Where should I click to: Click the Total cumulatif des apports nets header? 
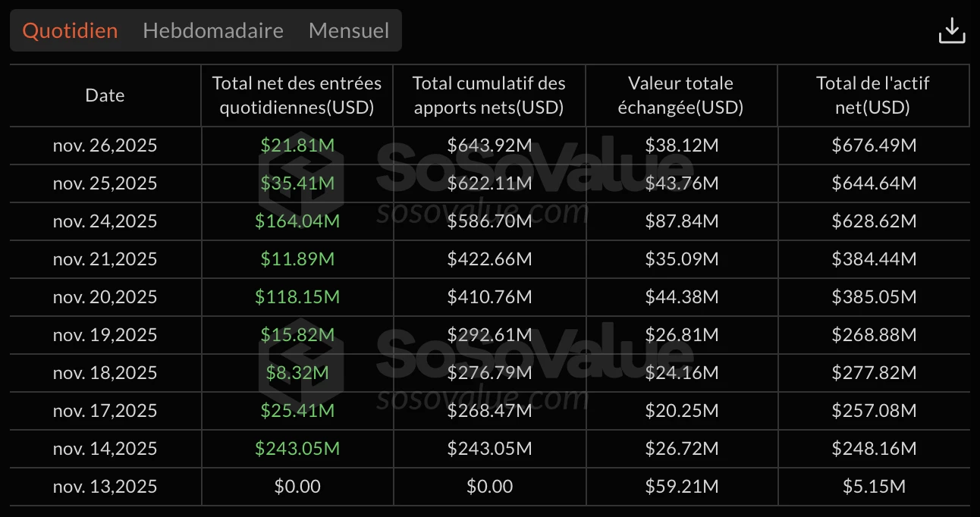click(489, 95)
